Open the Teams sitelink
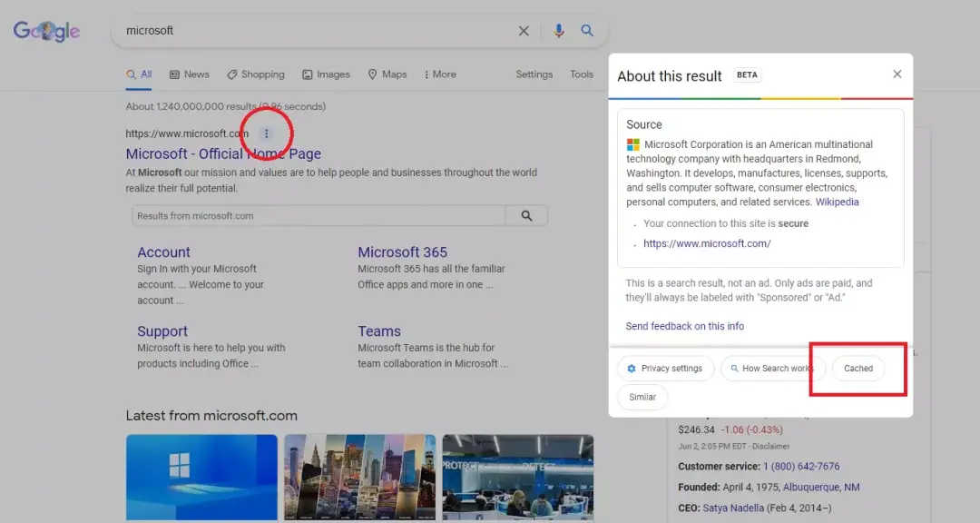The height and width of the screenshot is (523, 980). pyautogui.click(x=379, y=331)
